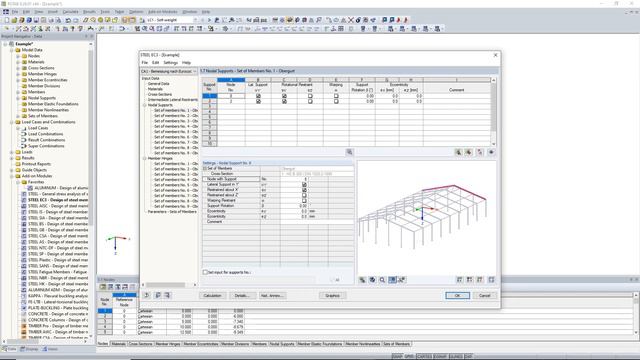Image resolution: width=640 pixels, height=360 pixels.
Task: Click the second icon at dialog bottom left
Action: (x=158, y=295)
